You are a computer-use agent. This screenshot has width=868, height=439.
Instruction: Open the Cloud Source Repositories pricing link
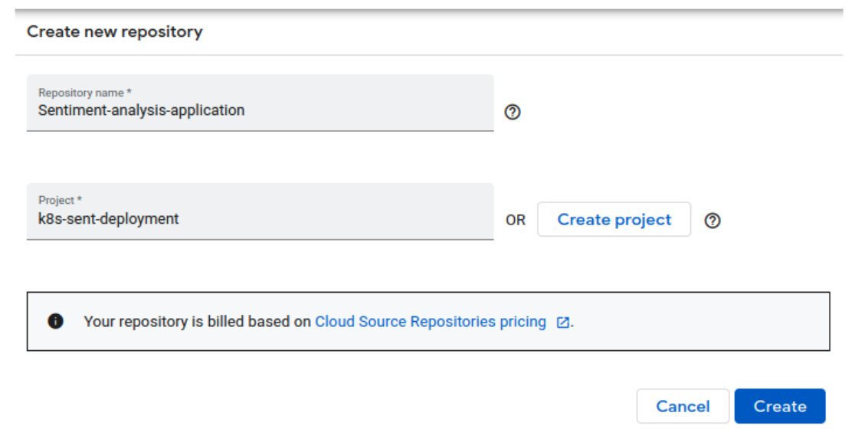pyautogui.click(x=431, y=322)
